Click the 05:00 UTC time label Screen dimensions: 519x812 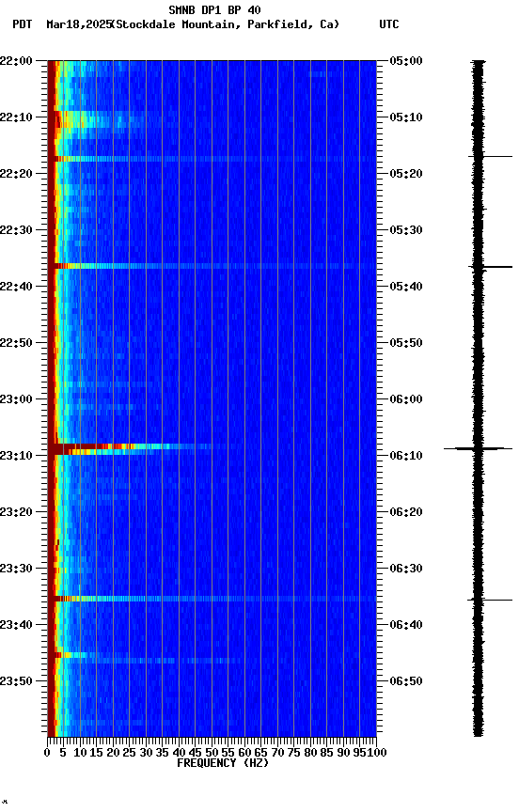(x=406, y=60)
